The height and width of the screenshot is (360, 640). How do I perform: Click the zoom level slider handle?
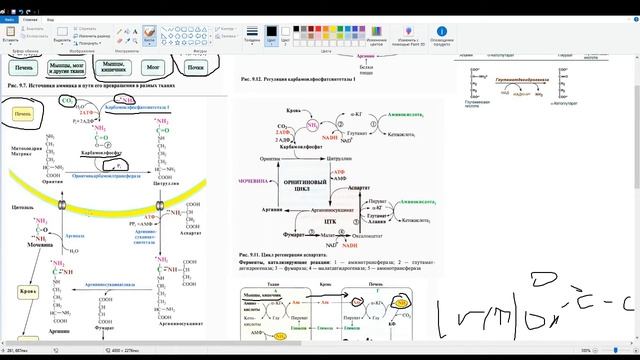tap(616, 350)
